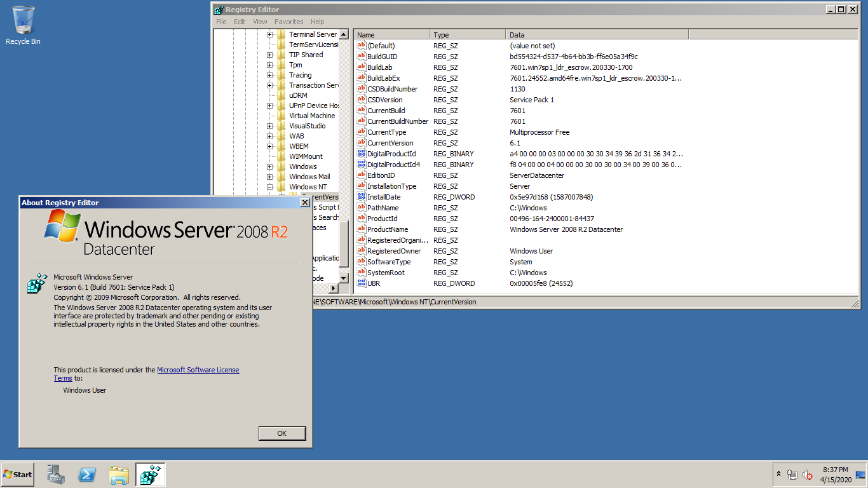Click the SystemRoot value icon

(362, 273)
